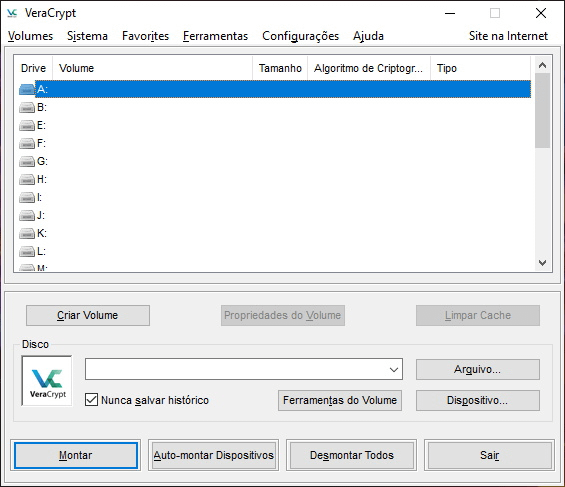
Task: Open the Sistema menu
Action: coord(87,36)
